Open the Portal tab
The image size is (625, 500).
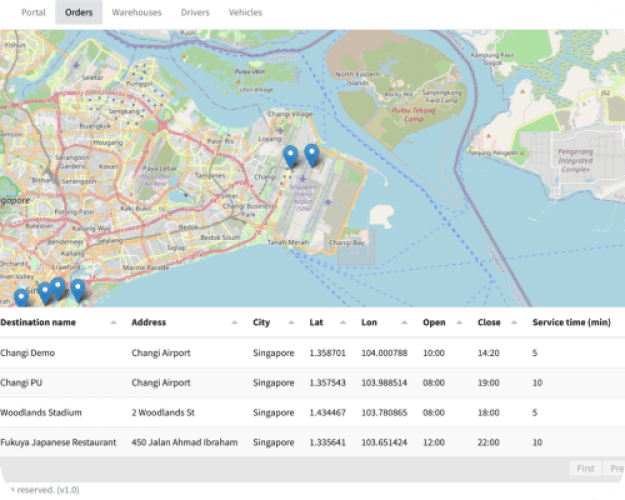33,12
